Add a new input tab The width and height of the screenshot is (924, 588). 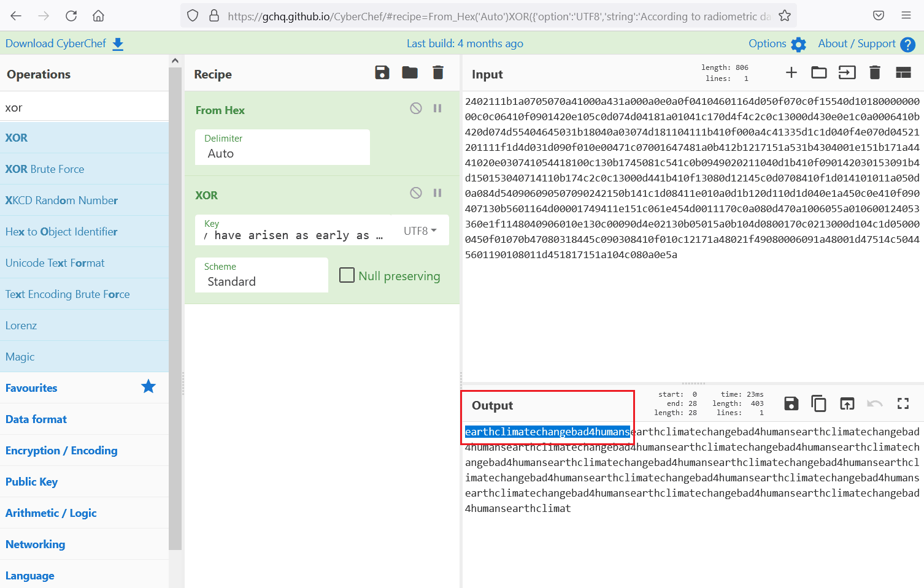pyautogui.click(x=791, y=73)
